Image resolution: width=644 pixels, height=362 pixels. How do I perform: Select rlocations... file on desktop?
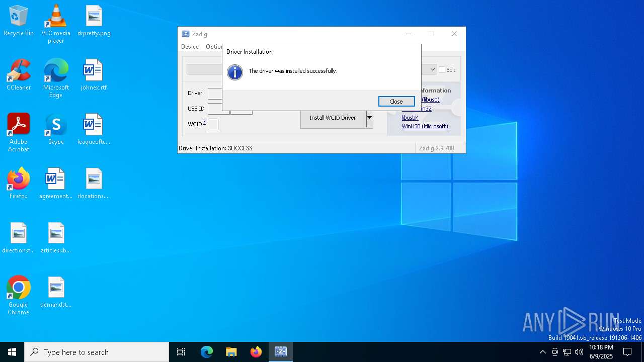tap(94, 184)
